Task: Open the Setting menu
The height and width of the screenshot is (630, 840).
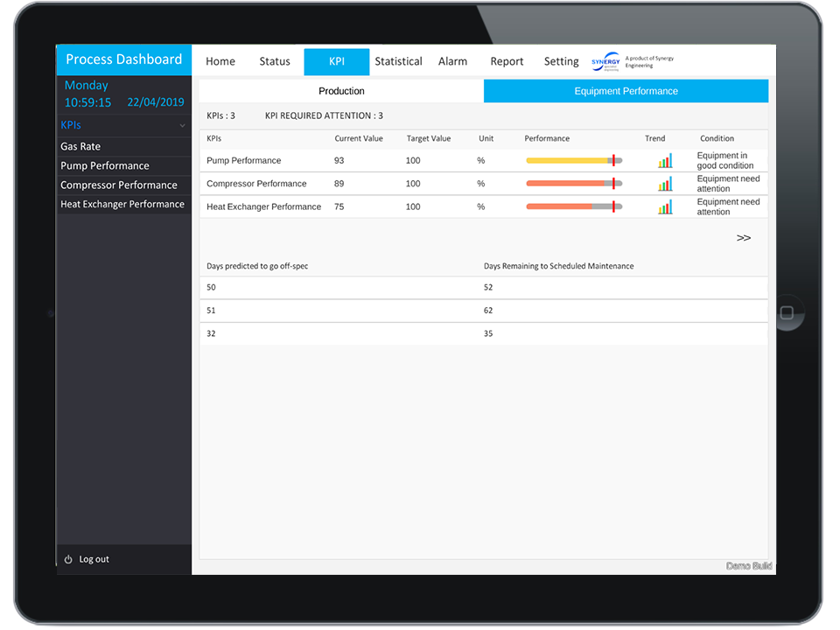Action: 561,61
